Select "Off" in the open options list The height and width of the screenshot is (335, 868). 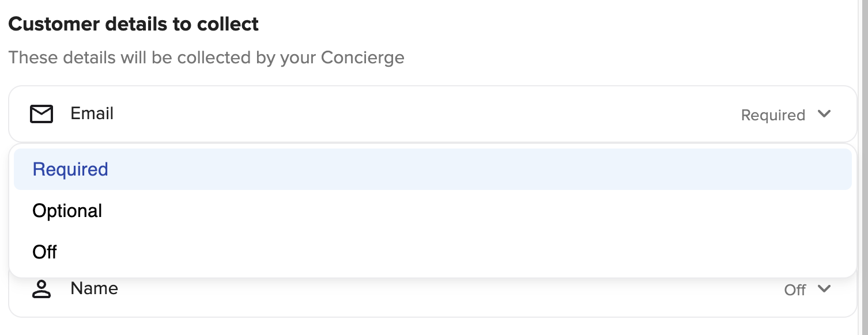click(45, 252)
